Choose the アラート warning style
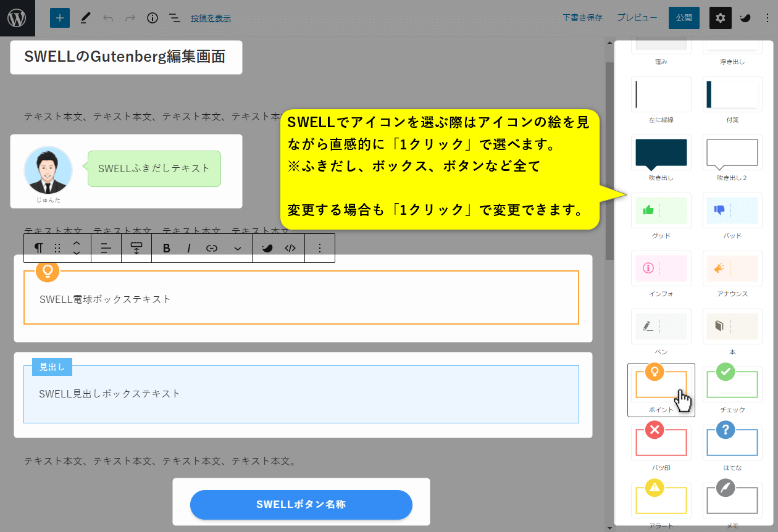The height and width of the screenshot is (532, 778). coord(661,505)
